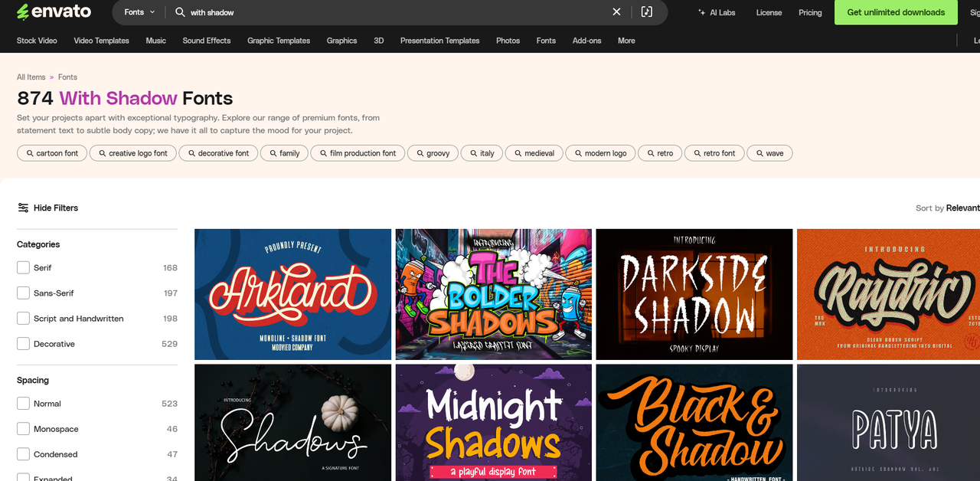Select 'retro' search tag
Screen dimensions: 980x481
[x=659, y=153]
